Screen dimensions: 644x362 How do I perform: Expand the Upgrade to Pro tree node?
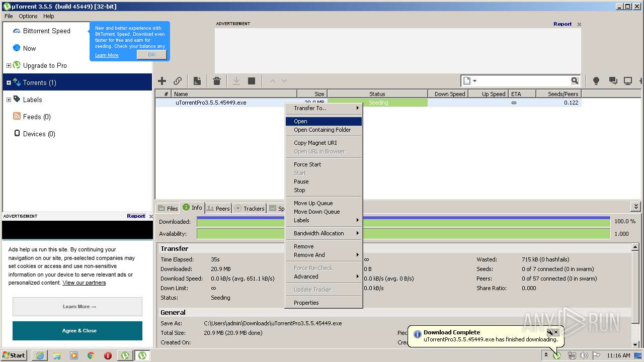point(9,66)
